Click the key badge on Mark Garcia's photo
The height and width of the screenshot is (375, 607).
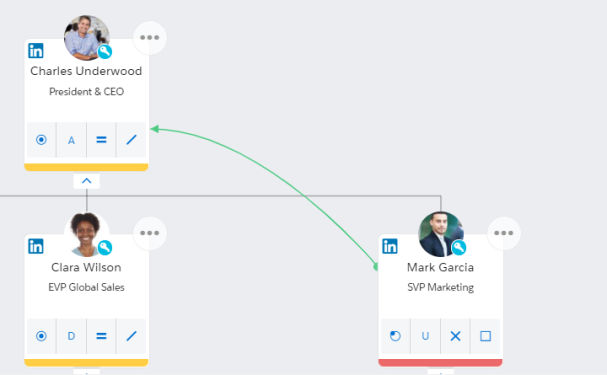tap(459, 247)
